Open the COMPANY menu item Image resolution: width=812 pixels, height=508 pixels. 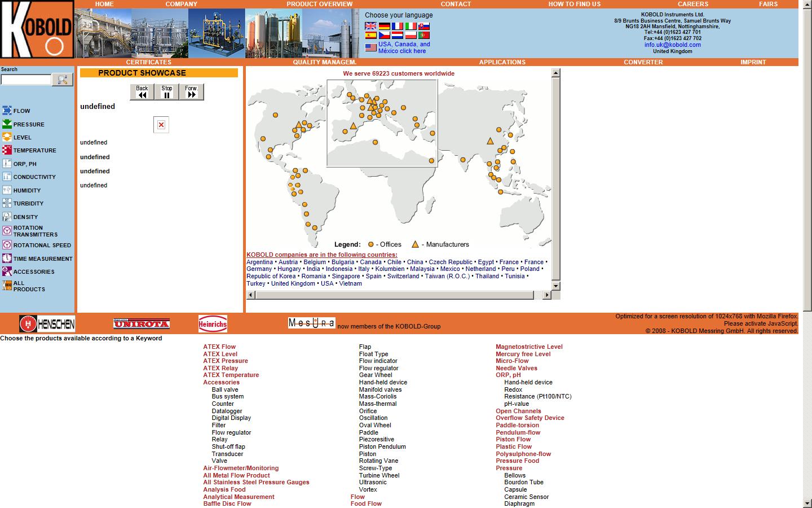182,4
